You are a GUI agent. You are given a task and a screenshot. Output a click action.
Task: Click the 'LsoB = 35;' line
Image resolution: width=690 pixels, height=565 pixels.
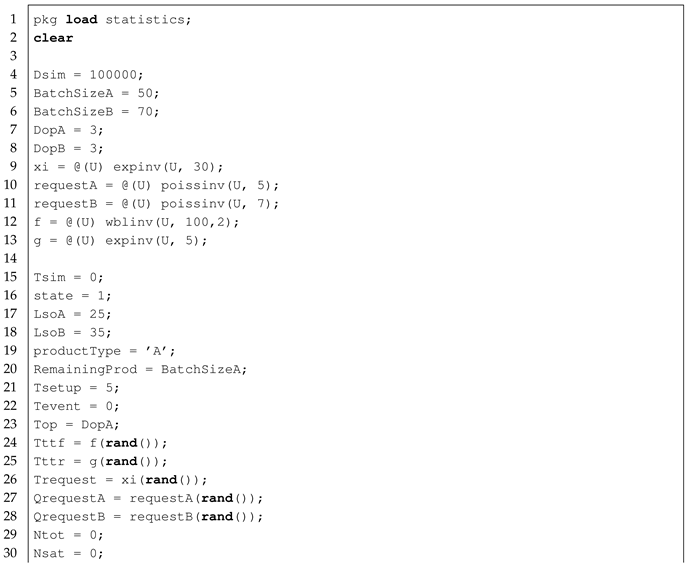tap(74, 332)
